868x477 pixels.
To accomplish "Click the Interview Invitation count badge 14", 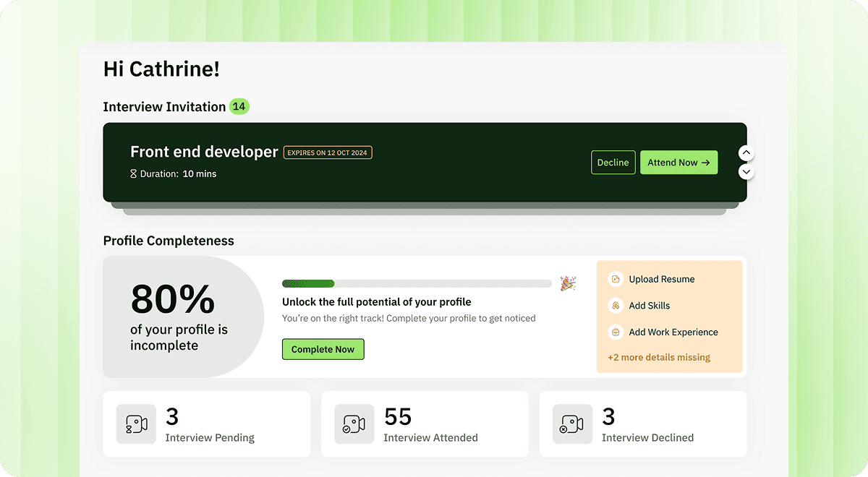I will pos(239,107).
